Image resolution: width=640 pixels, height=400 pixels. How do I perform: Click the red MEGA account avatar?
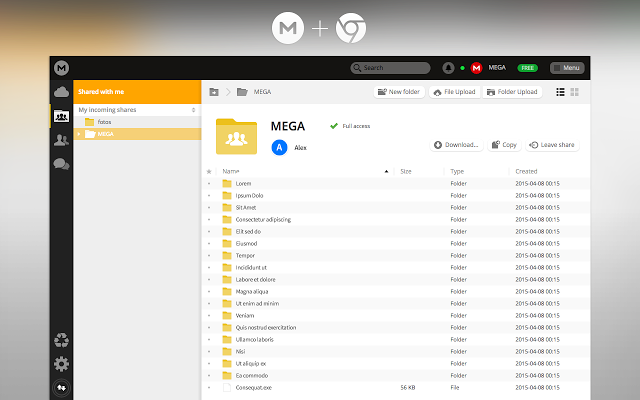[x=476, y=68]
